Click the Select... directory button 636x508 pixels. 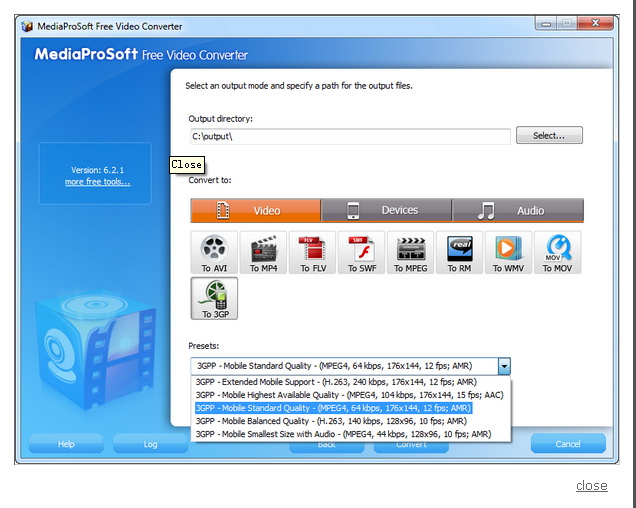(549, 135)
